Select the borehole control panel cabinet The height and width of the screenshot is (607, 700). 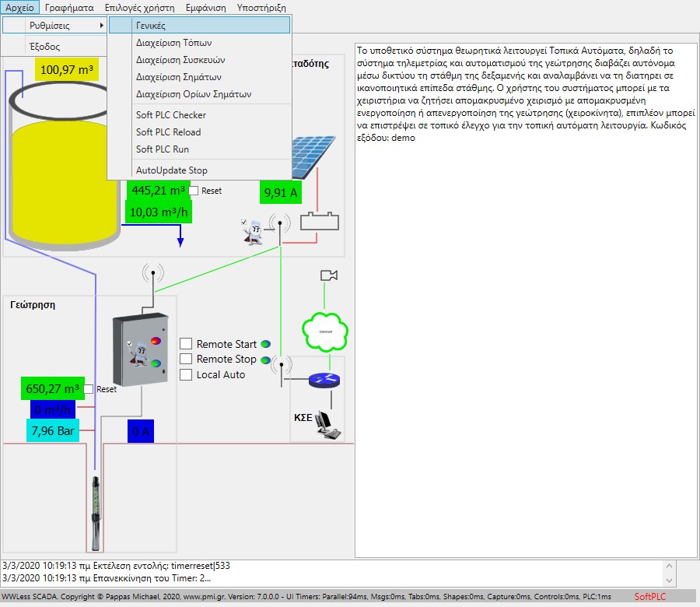point(140,352)
